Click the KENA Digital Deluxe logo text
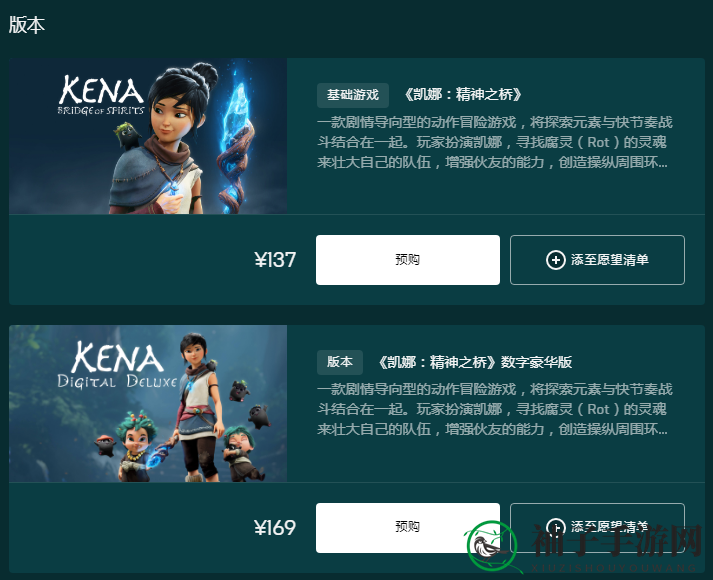Screen dimensions: 713x580 [117, 365]
